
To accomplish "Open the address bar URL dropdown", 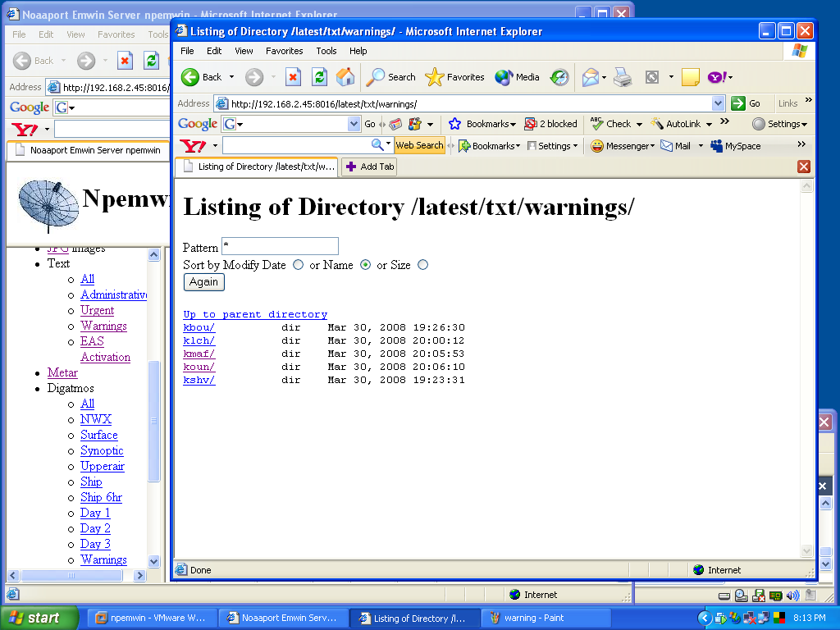I will click(x=719, y=103).
